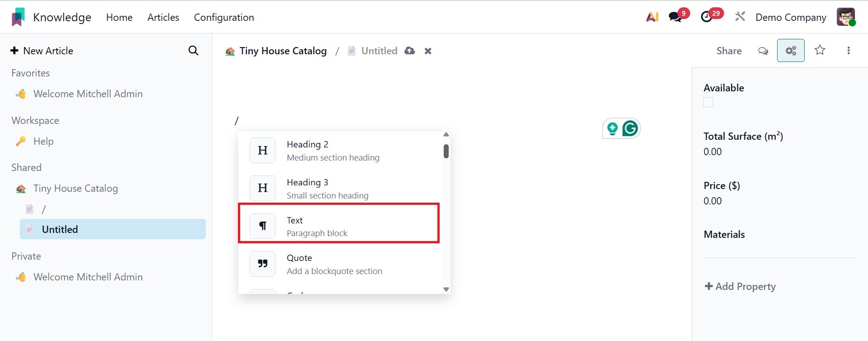The width and height of the screenshot is (868, 341).
Task: Click the cloud save icon
Action: click(x=410, y=51)
